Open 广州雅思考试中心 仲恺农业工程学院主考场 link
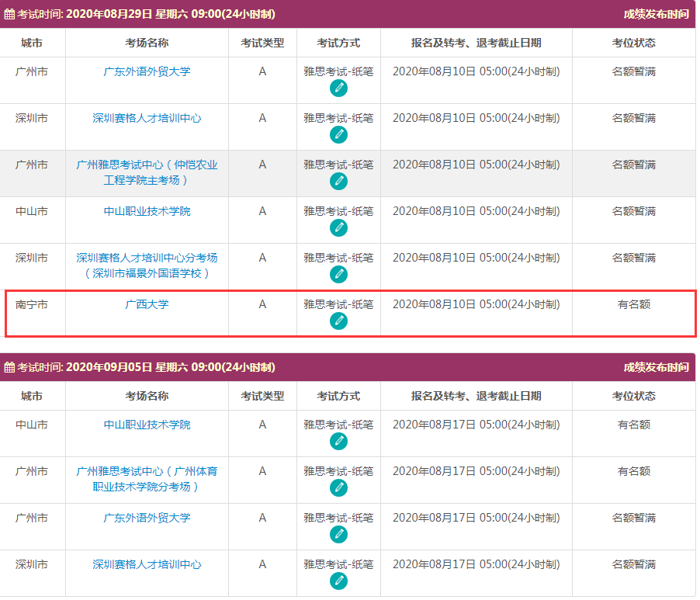This screenshot has width=700, height=600. pos(147,172)
